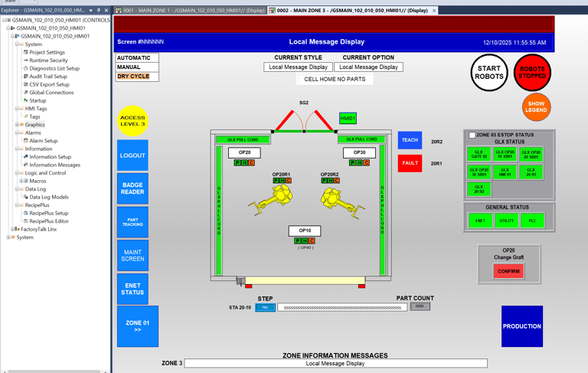Click the blue PRODUCTION button
Screen dimensions: 588x373
click(522, 326)
